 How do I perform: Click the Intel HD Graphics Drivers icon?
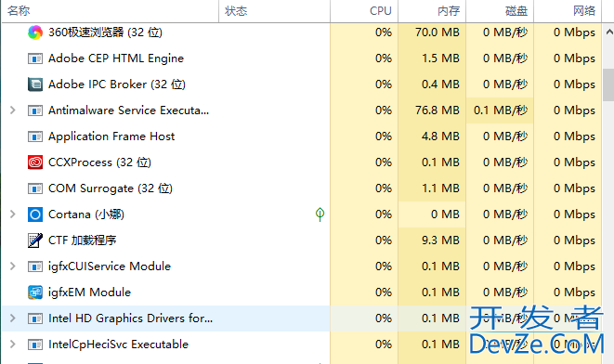pos(35,318)
